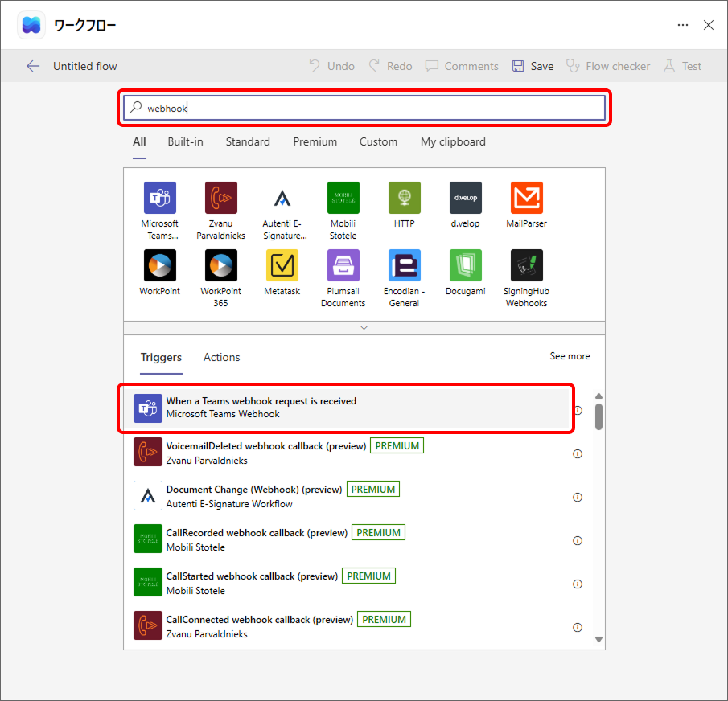Select the WorkPoint connector icon

[x=160, y=265]
